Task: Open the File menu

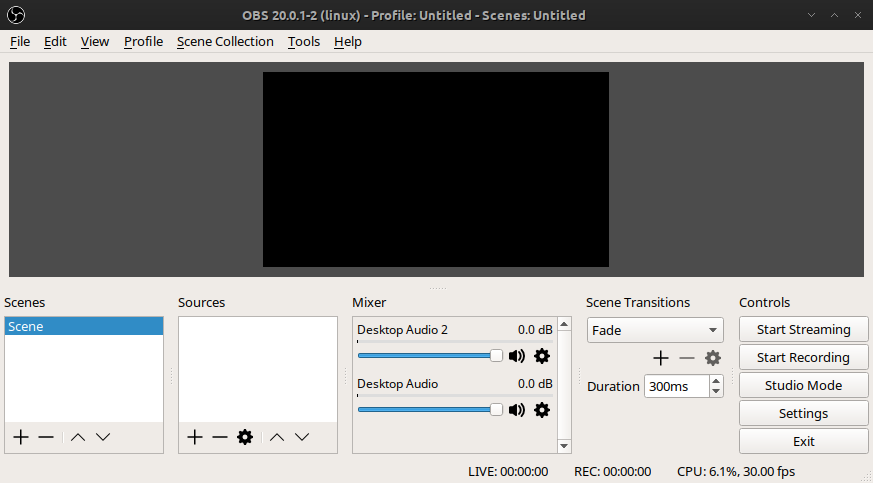Action: pyautogui.click(x=20, y=42)
